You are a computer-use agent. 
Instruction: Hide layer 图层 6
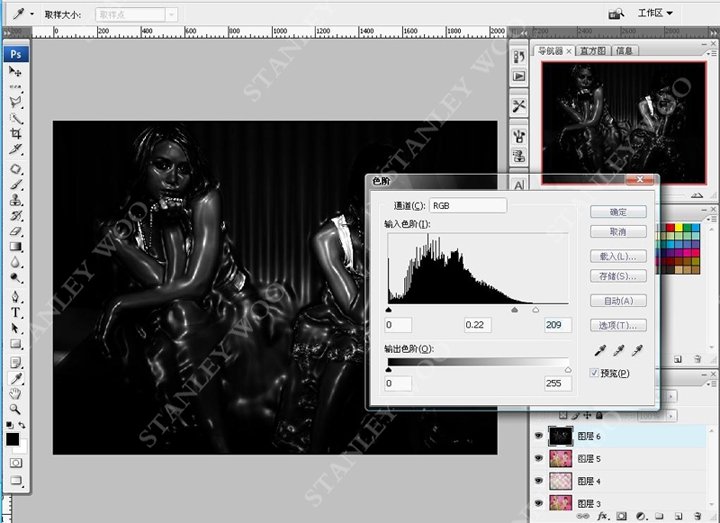(539, 437)
